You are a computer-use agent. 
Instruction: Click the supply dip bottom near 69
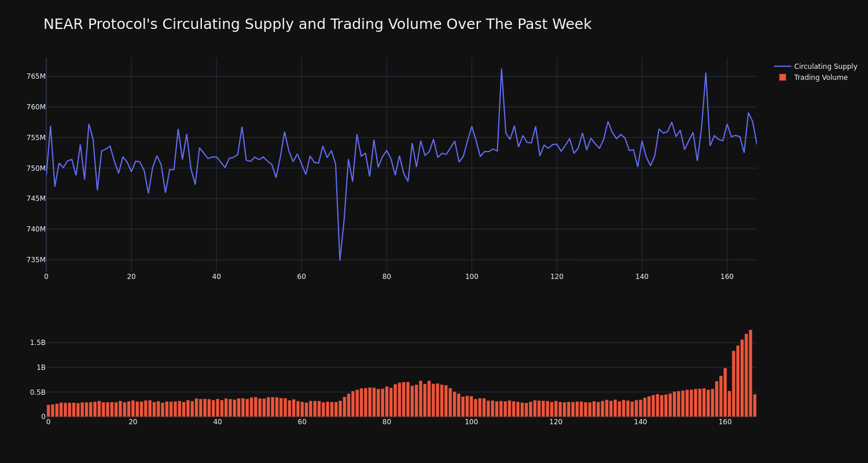[340, 260]
